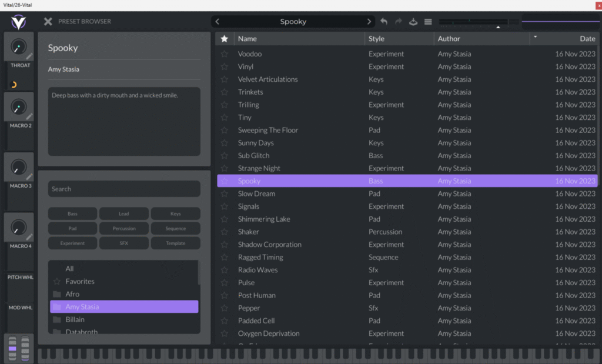Screen dimensions: 602x364
Task: Go to previous preset arrow
Action: [218, 22]
